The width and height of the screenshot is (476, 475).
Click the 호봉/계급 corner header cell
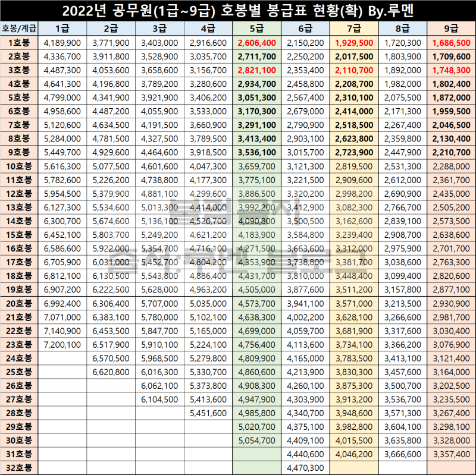coord(19,29)
